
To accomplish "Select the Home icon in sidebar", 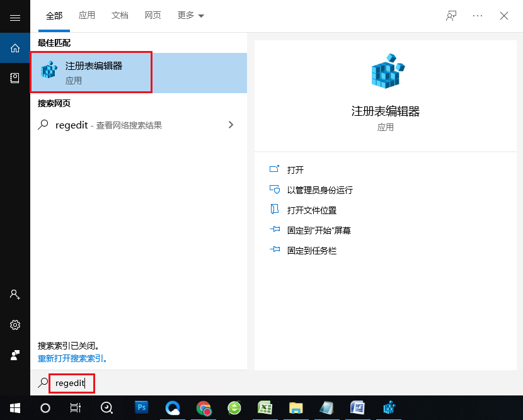I will 15,48.
